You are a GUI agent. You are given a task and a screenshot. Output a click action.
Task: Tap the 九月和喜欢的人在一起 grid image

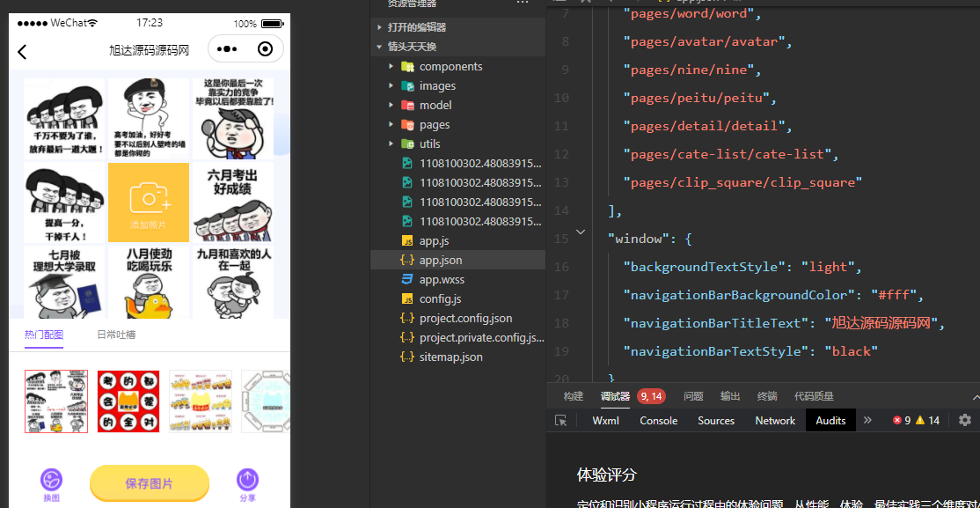coord(233,282)
